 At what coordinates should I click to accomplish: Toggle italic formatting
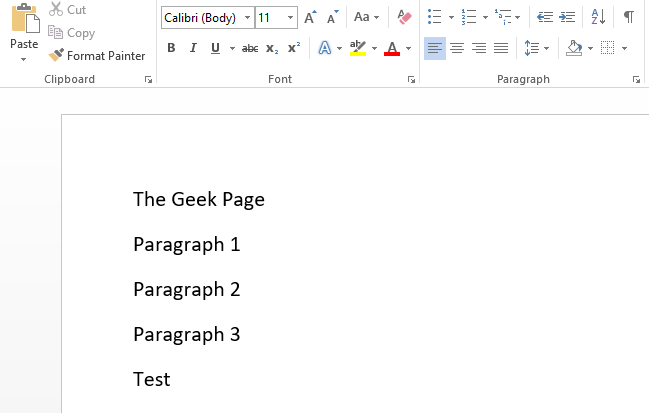point(193,48)
